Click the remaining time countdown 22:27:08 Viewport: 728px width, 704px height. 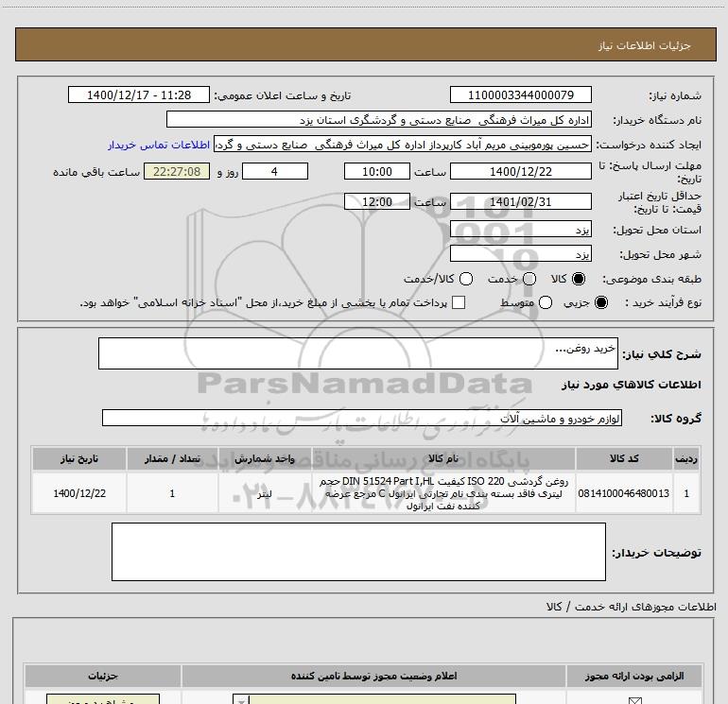(177, 172)
